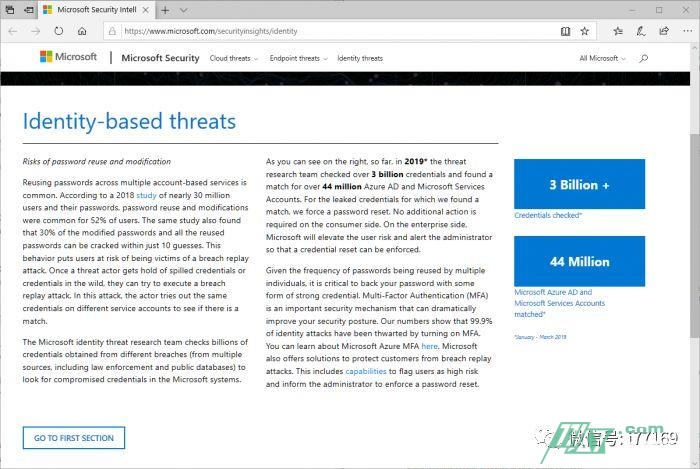Expand the Cloud threats menu
The image size is (700, 469).
click(x=233, y=58)
